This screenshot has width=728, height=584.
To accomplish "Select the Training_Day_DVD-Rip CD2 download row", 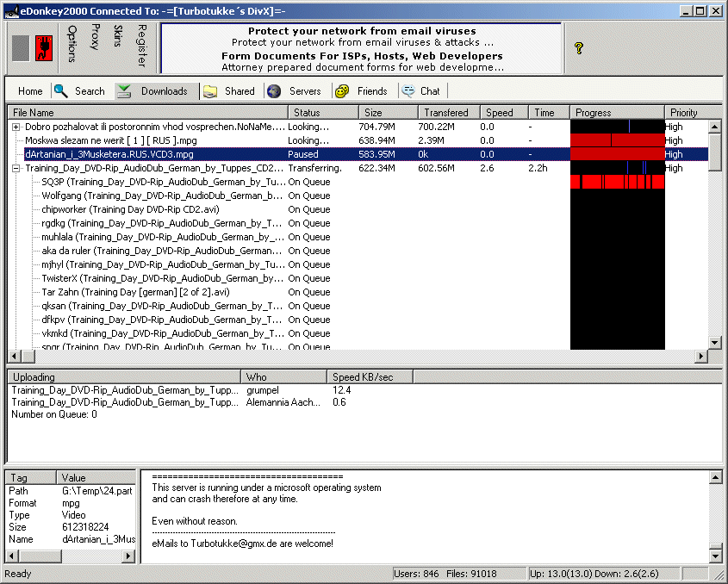I will click(154, 168).
